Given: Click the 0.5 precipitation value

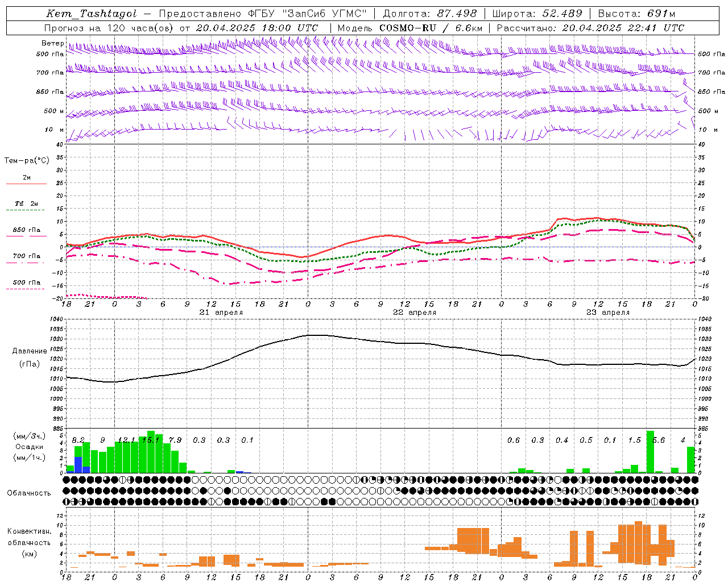Looking at the screenshot, I should coord(586,440).
